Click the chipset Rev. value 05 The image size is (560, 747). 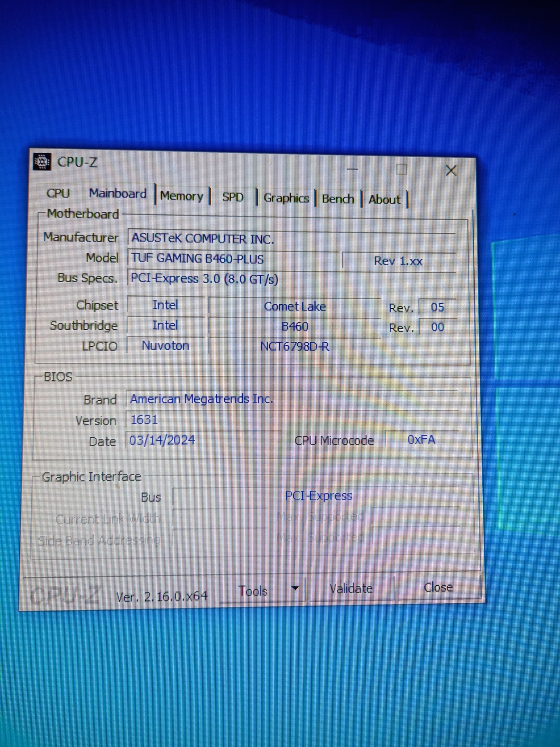click(437, 307)
